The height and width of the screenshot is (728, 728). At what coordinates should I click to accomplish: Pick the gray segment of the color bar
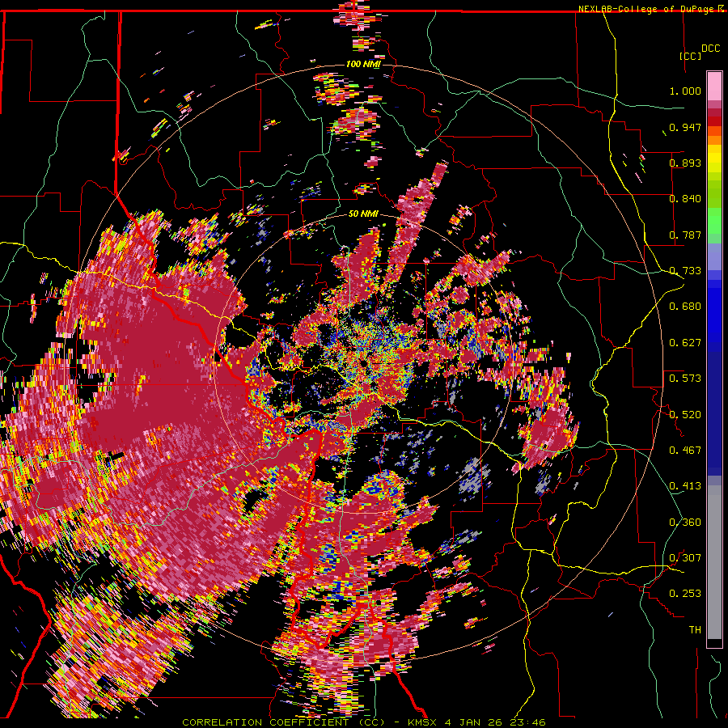coord(714,562)
